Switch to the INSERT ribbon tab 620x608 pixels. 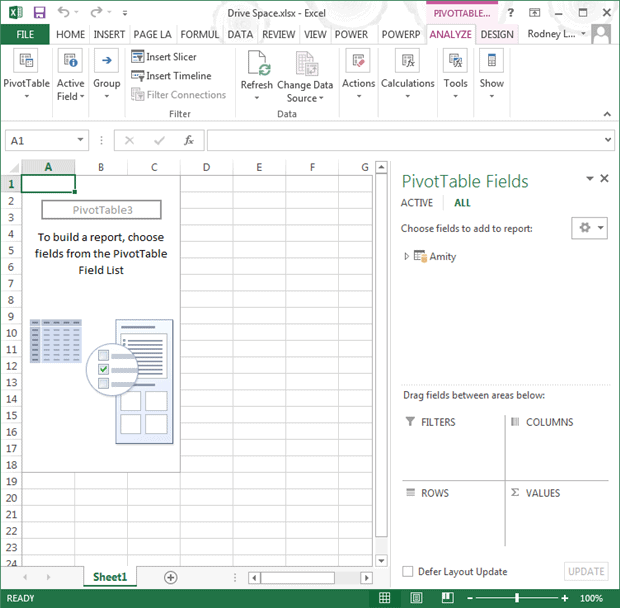click(x=109, y=34)
